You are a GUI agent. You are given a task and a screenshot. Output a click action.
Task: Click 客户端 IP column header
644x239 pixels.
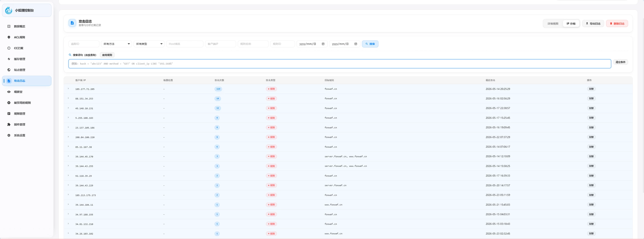(x=80, y=80)
